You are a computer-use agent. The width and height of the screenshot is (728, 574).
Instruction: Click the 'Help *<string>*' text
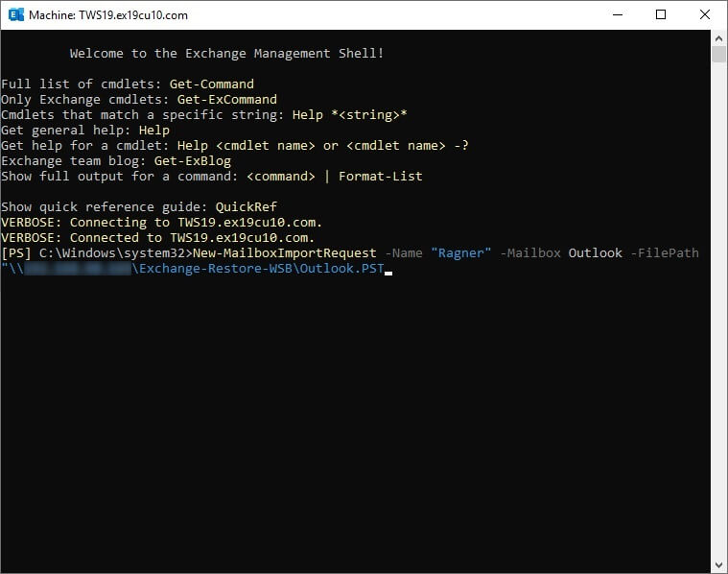349,115
